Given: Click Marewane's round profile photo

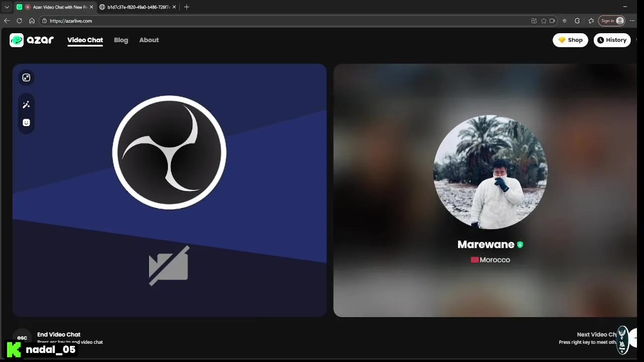Looking at the screenshot, I should pyautogui.click(x=490, y=172).
